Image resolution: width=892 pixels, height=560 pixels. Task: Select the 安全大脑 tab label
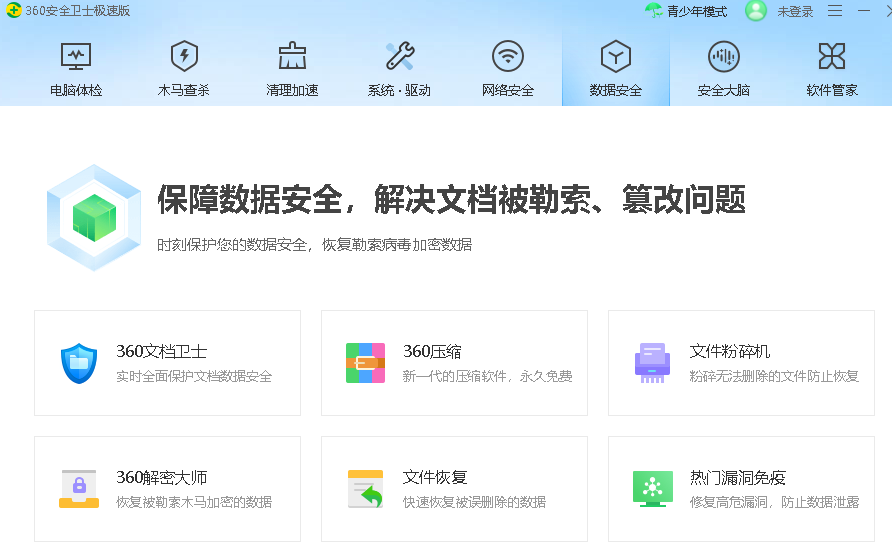point(724,90)
